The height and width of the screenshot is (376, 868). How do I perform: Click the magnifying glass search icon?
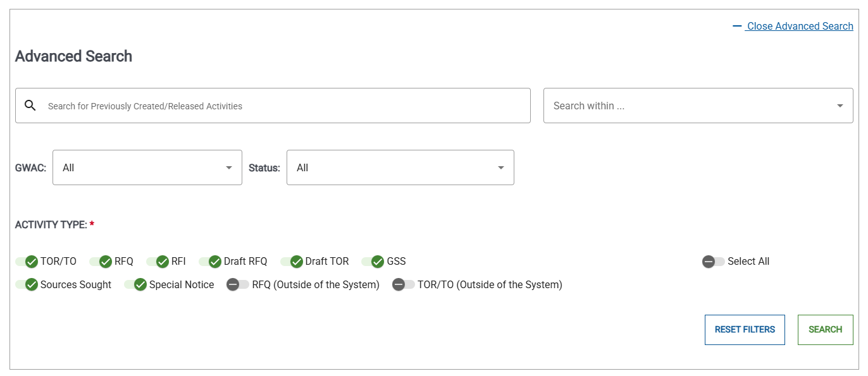(x=30, y=105)
